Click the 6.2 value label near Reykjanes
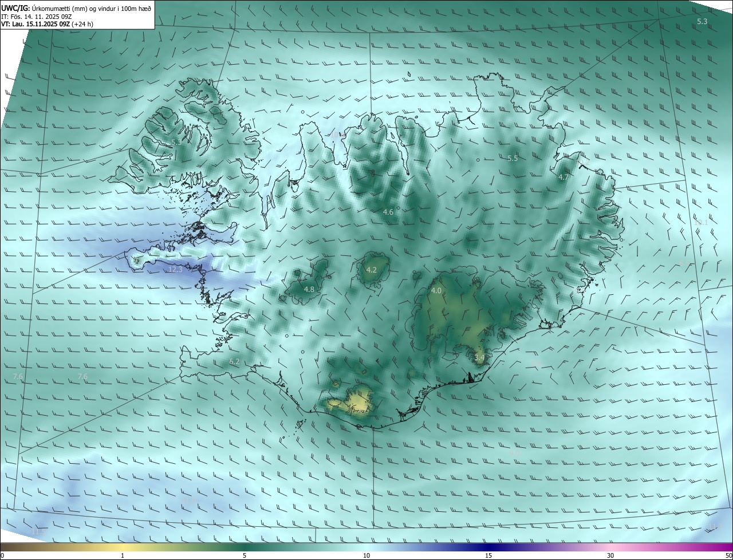733x560 pixels. [x=234, y=362]
